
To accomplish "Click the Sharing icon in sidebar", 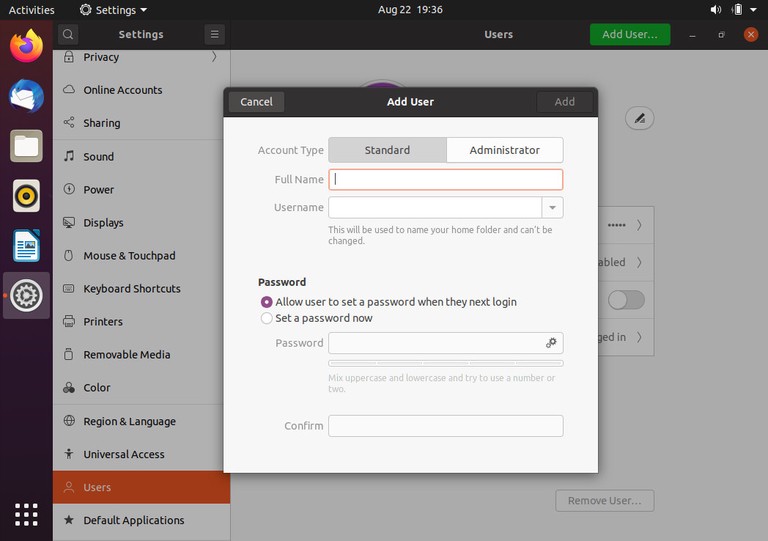I will [69, 122].
